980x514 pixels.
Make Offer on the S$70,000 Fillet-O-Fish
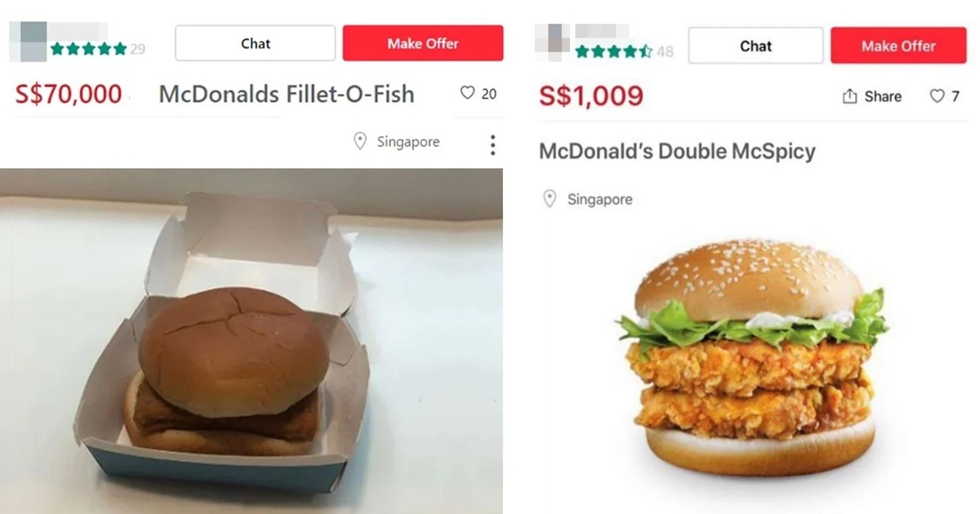[423, 43]
